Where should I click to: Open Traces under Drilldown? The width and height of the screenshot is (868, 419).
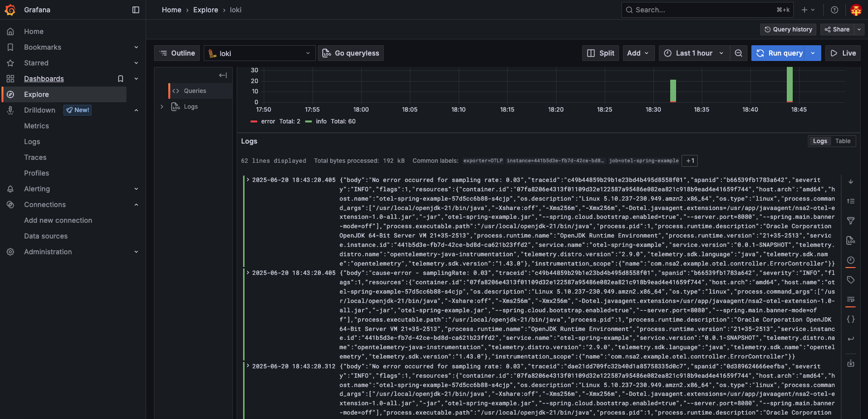[x=35, y=157]
